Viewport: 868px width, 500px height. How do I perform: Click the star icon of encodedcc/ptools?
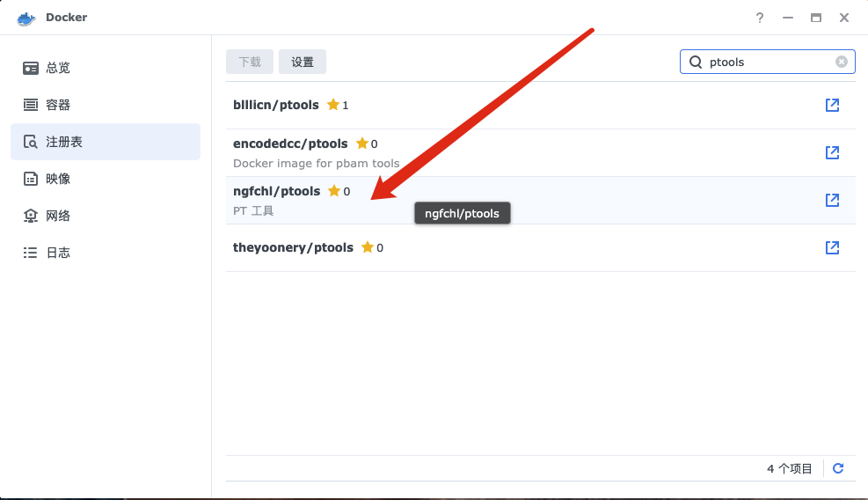point(362,143)
